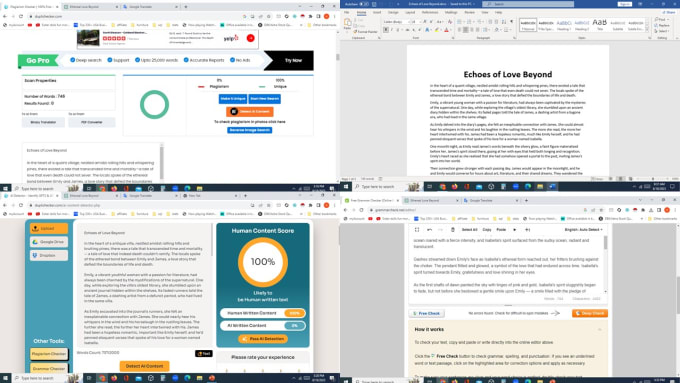Apply the Title style from Word gallery
The width and height of the screenshot is (680, 383).
click(x=600, y=25)
